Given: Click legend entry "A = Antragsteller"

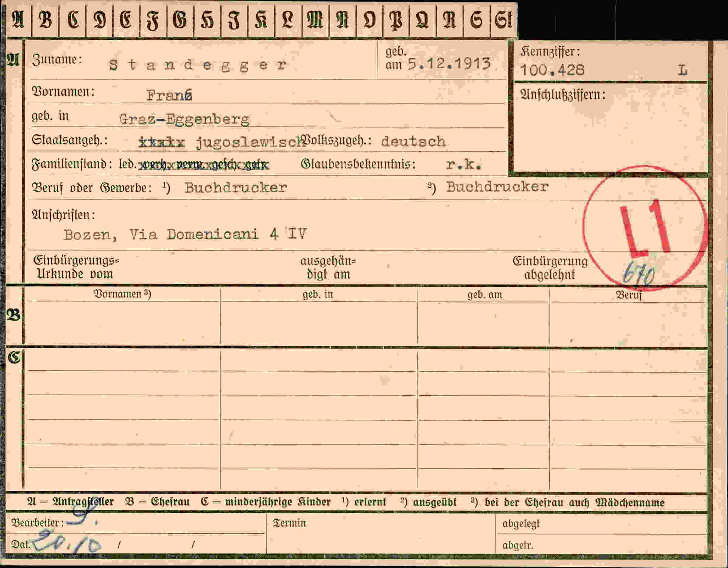Looking at the screenshot, I should pos(71,502).
